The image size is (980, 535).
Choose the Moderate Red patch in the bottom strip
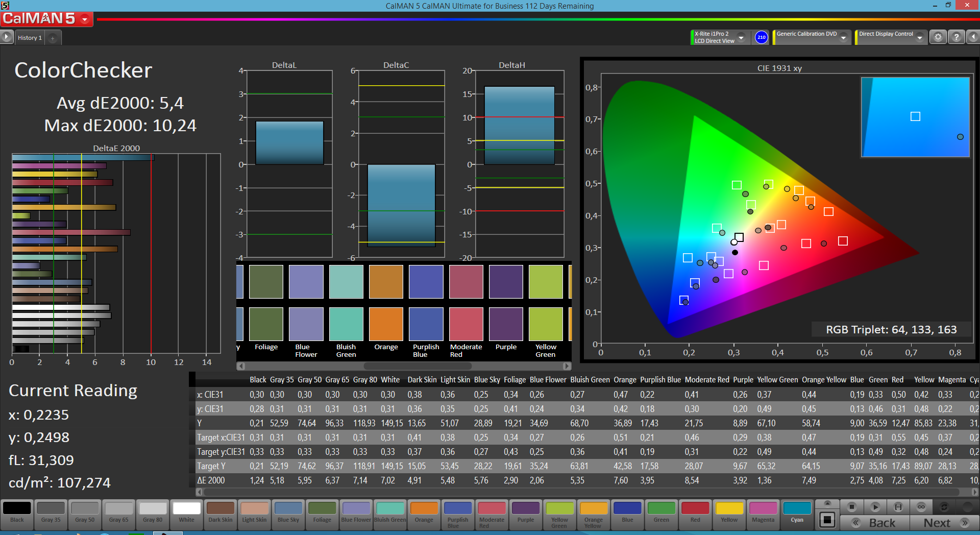[492, 514]
